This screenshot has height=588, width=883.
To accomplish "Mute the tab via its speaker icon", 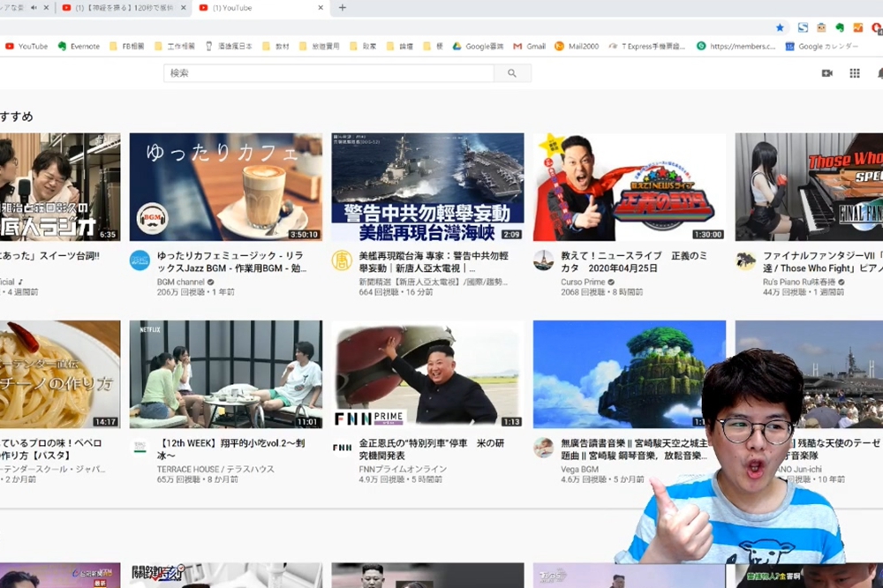I will (x=34, y=8).
